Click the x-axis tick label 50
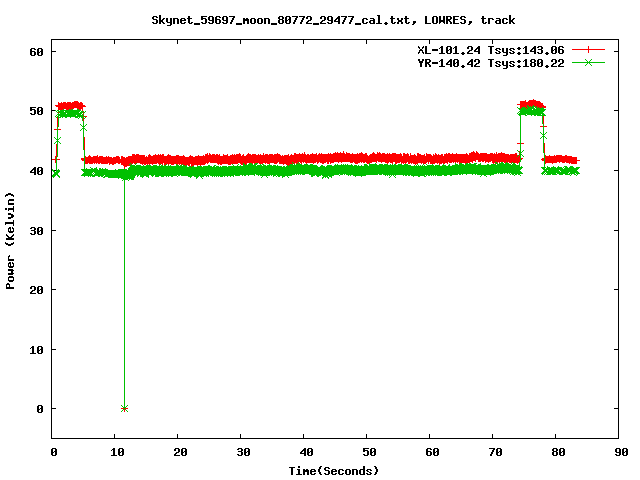Image resolution: width=640 pixels, height=480 pixels. (x=369, y=452)
